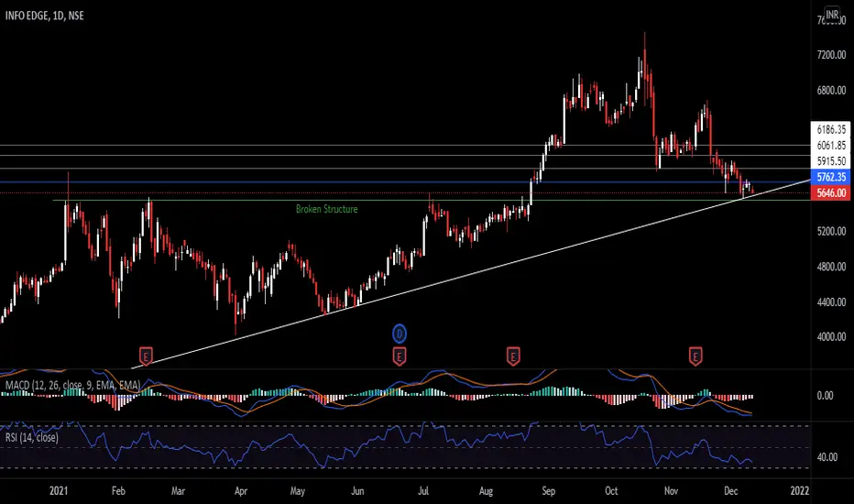
Task: Click the 4800.00 price axis label
Action: (831, 267)
